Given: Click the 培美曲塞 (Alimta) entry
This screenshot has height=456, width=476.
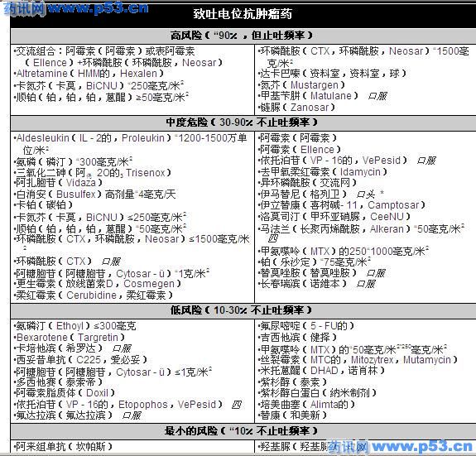Looking at the screenshot, I should pyautogui.click(x=306, y=404).
